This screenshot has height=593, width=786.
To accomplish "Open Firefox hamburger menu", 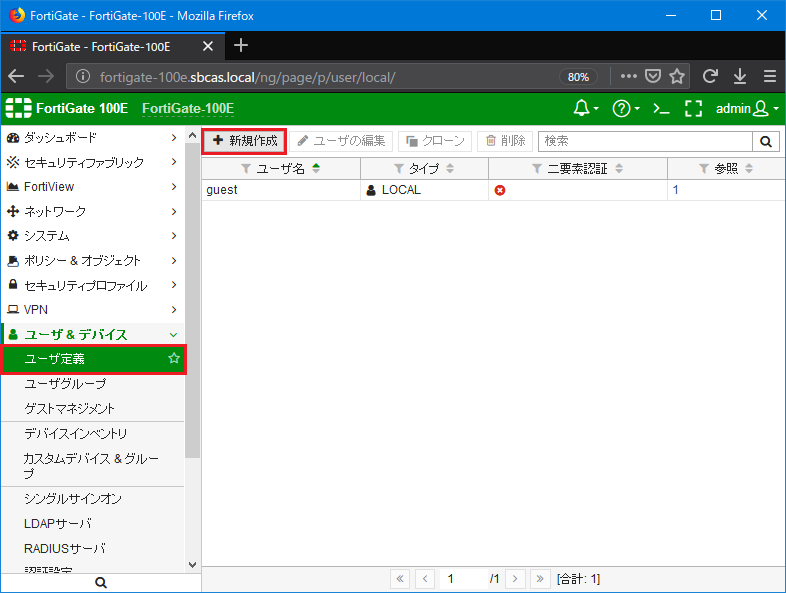I will tap(770, 77).
